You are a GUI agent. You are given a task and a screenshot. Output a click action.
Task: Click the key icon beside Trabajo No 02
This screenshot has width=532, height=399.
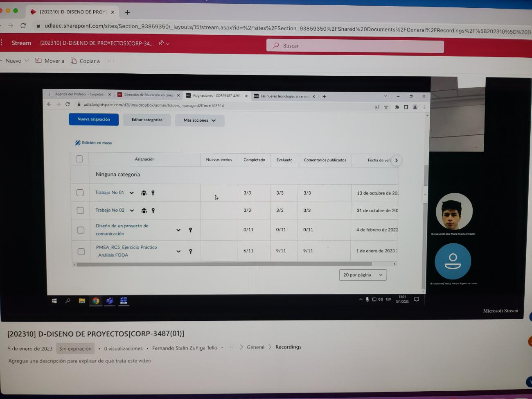(153, 211)
